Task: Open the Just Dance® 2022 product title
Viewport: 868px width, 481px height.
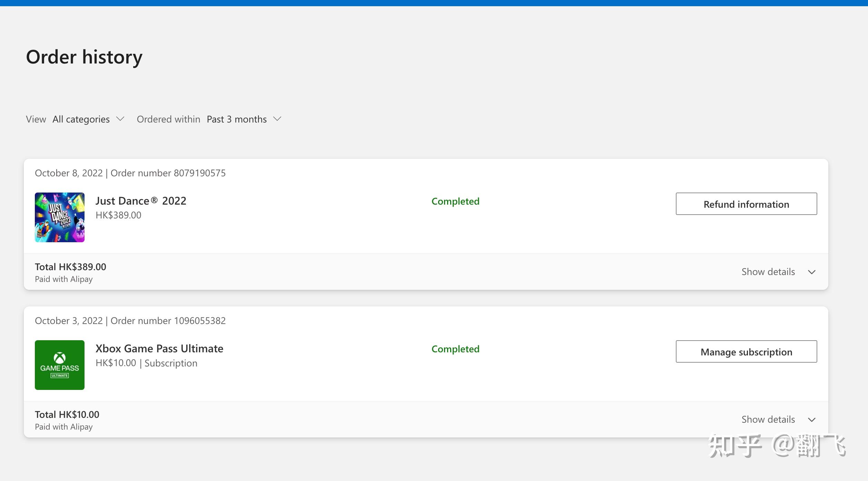Action: point(141,201)
